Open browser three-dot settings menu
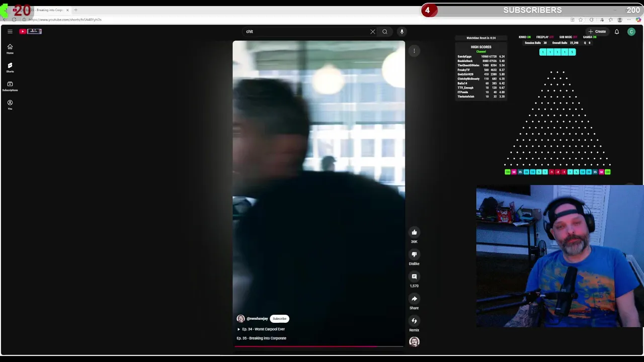Screen dimensions: 644x362 click(629, 20)
